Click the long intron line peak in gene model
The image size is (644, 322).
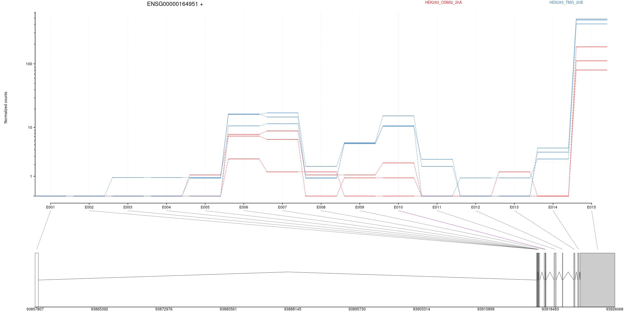288,272
